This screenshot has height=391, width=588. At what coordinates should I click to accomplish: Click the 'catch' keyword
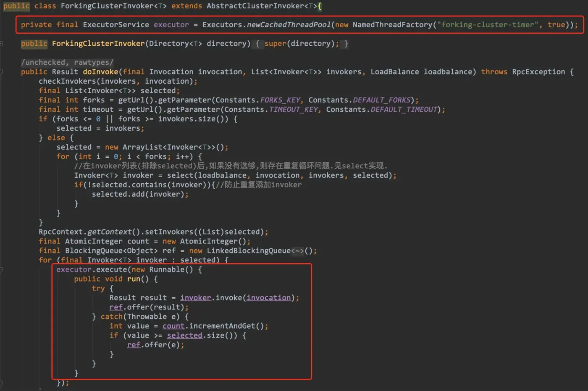click(111, 317)
